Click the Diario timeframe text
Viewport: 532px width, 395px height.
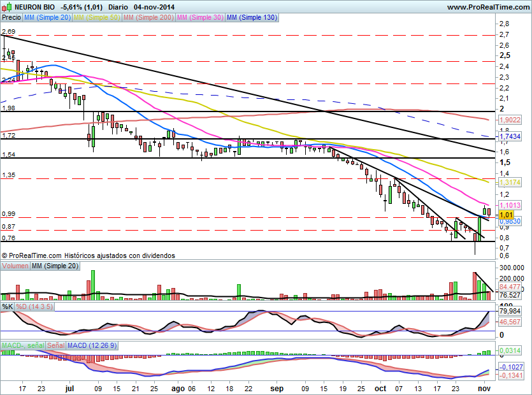tap(119, 7)
